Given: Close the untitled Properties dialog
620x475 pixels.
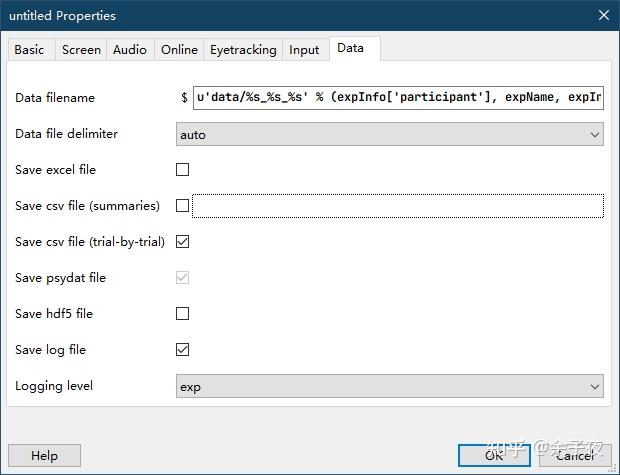Looking at the screenshot, I should 603,15.
